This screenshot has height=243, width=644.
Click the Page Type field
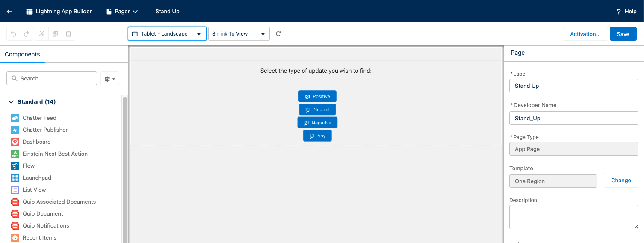click(x=574, y=149)
